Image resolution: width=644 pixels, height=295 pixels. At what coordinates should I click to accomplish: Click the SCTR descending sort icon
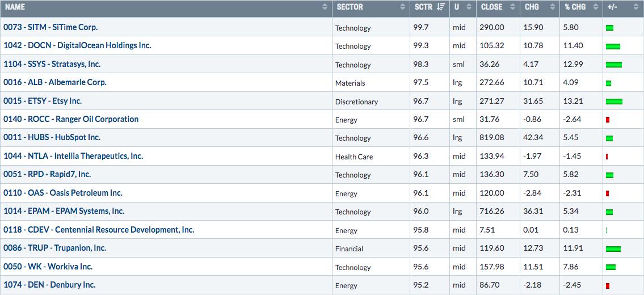(x=440, y=7)
